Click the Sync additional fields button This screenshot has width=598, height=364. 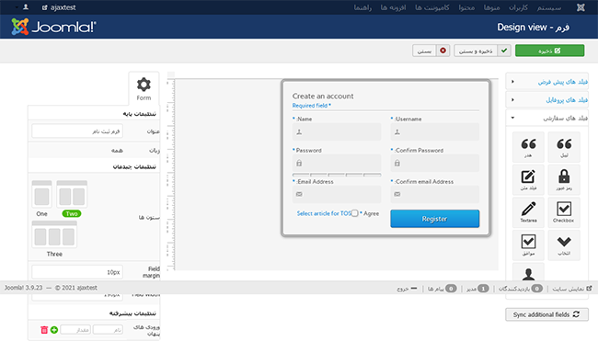click(546, 314)
